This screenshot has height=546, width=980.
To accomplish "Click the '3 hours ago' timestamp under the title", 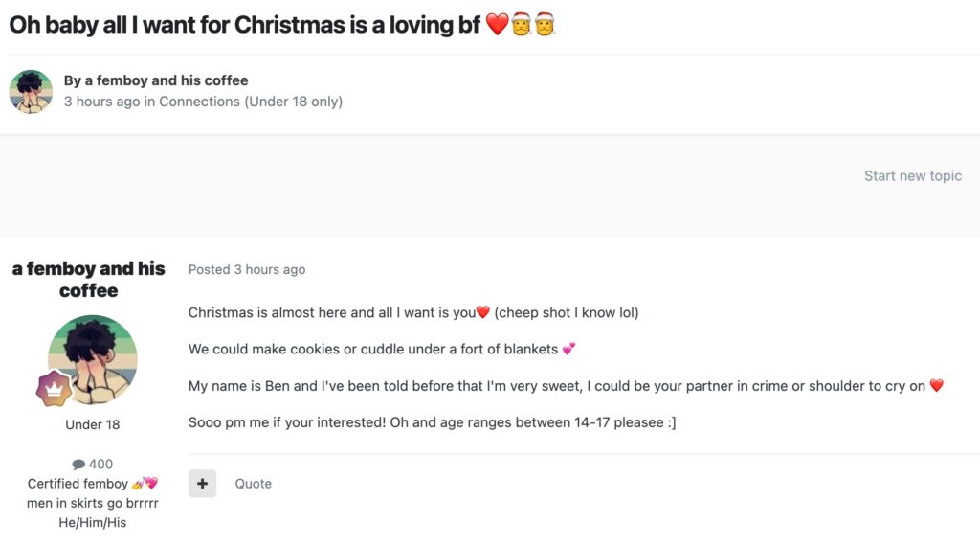I will 101,102.
